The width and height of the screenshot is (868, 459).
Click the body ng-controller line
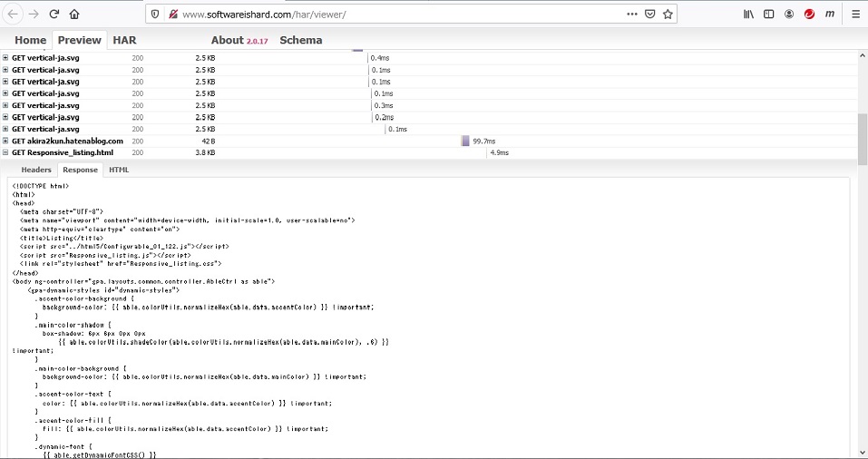pos(143,281)
